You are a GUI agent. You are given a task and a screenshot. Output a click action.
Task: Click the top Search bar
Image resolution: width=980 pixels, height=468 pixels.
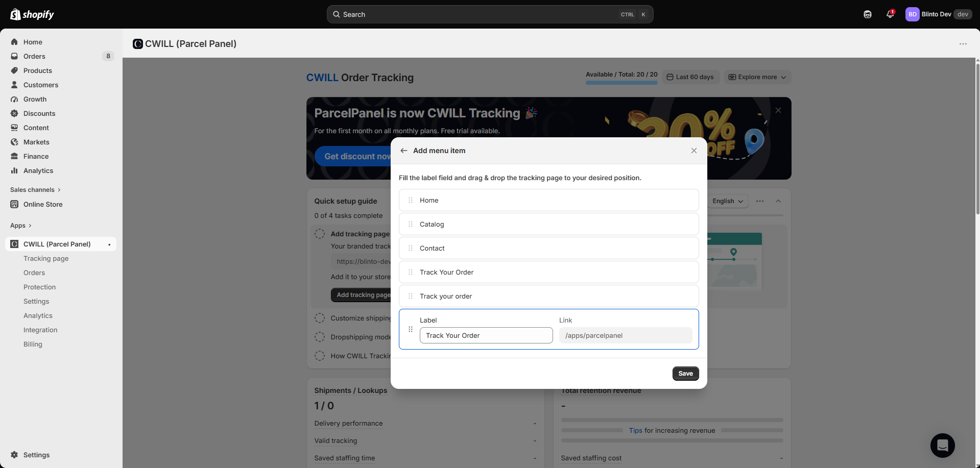click(490, 14)
